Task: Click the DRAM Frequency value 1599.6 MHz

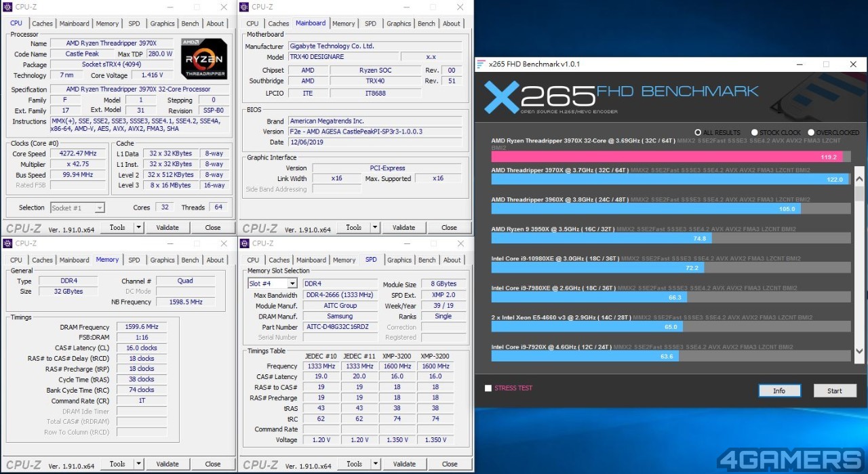Action: tap(141, 327)
